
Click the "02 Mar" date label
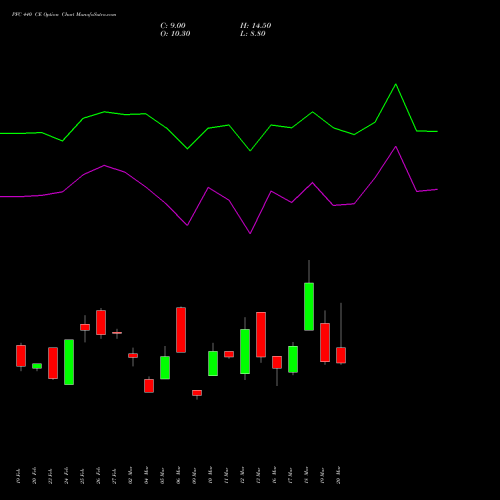130,475
